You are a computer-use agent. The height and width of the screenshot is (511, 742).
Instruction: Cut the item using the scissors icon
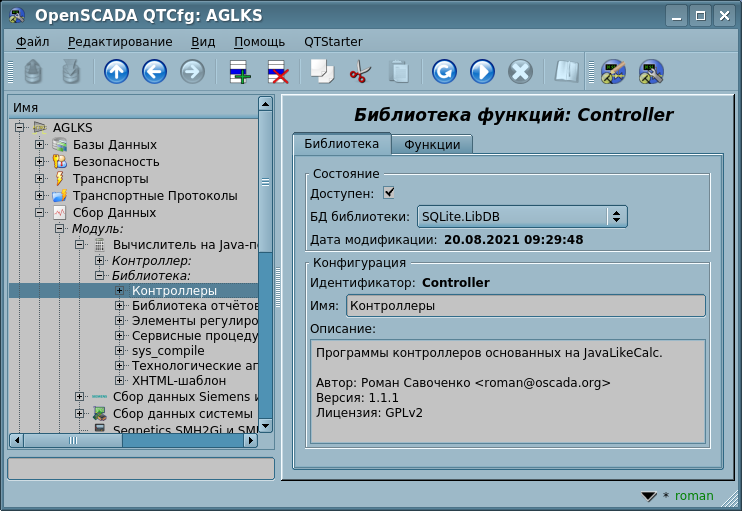point(360,72)
